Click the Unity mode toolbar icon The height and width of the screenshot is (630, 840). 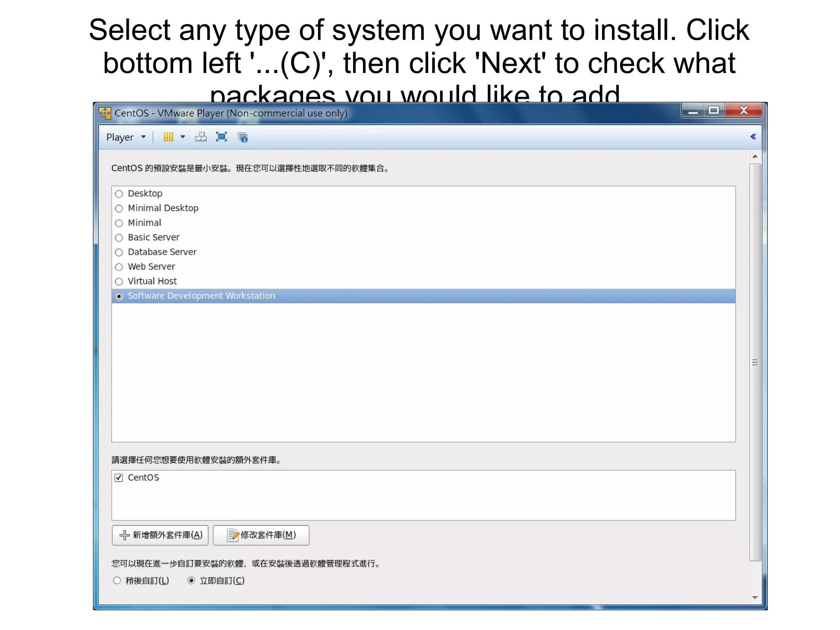243,137
